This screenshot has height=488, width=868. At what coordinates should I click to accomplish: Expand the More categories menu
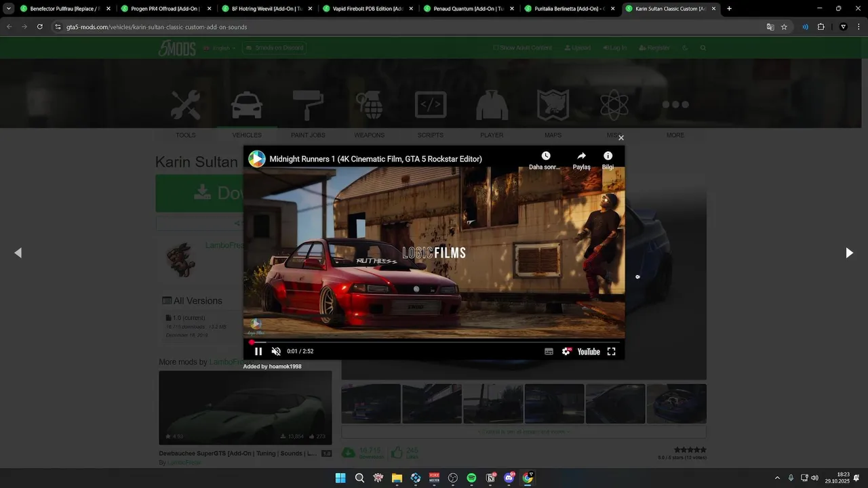(x=675, y=105)
